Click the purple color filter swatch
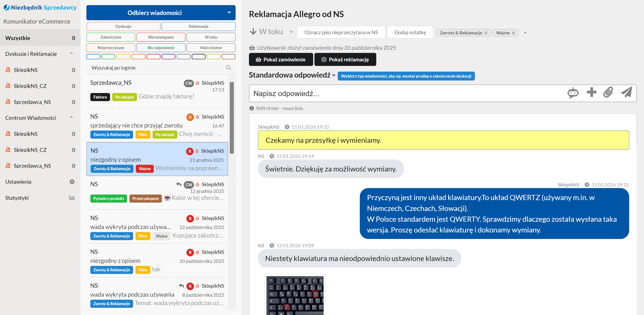Viewport: 644px width, 315px height. click(168, 57)
